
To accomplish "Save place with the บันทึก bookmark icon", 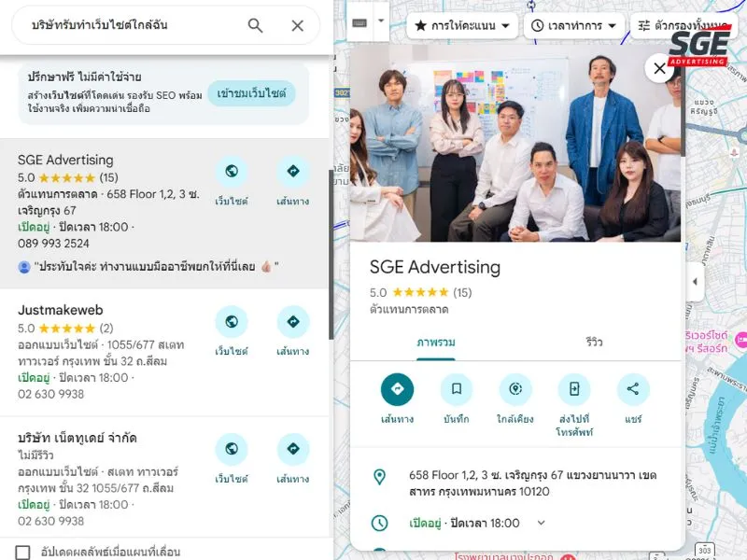I will click(456, 389).
